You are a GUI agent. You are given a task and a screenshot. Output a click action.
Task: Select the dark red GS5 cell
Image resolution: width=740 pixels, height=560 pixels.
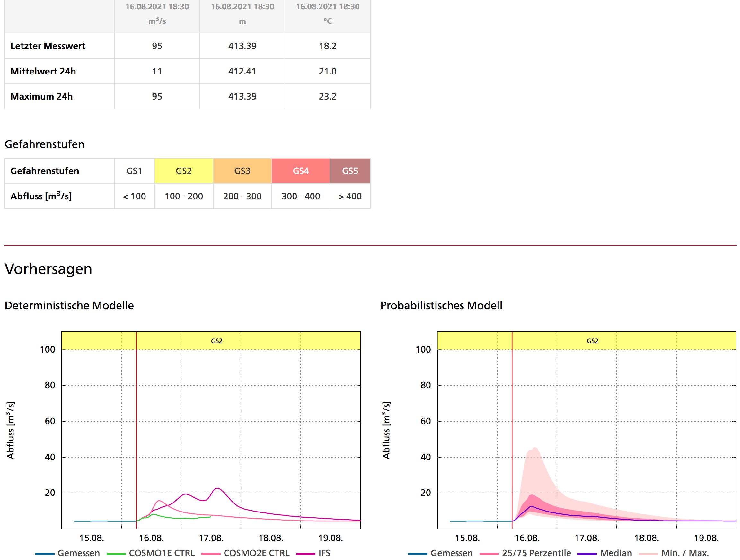tap(350, 171)
